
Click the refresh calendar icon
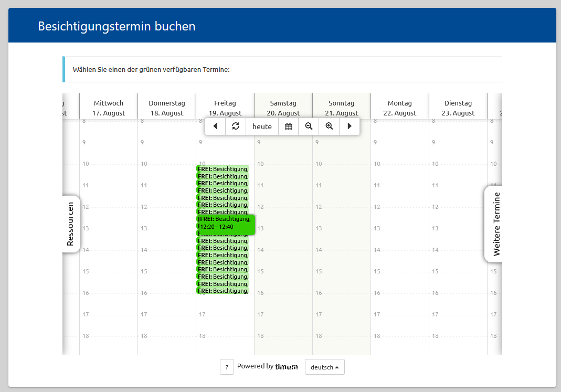click(236, 126)
